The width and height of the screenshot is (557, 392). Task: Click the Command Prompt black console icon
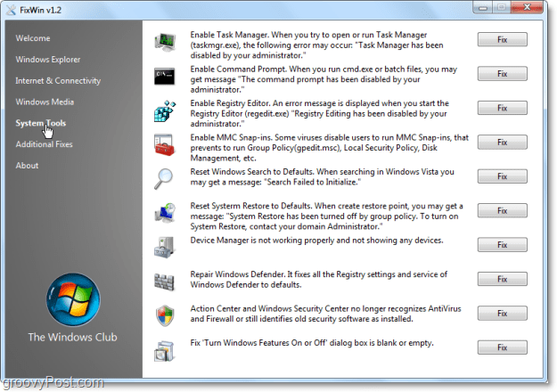coord(165,76)
